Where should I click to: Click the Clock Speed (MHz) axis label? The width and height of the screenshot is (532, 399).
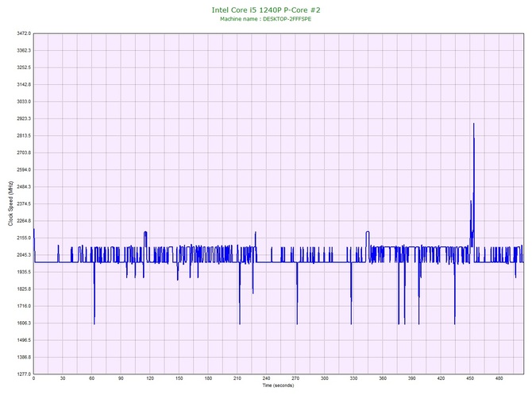pos(10,203)
